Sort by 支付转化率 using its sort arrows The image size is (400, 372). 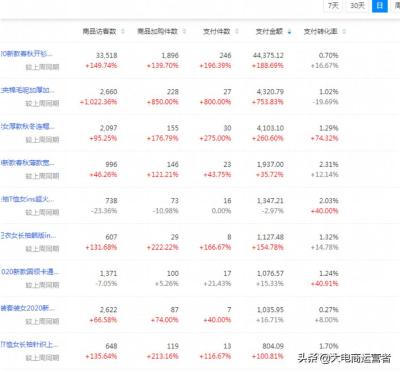click(344, 31)
